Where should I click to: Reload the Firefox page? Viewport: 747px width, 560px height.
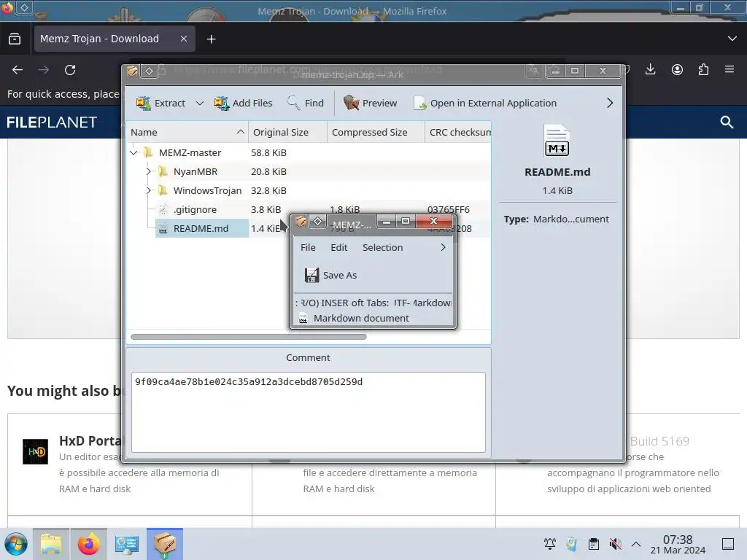click(70, 70)
